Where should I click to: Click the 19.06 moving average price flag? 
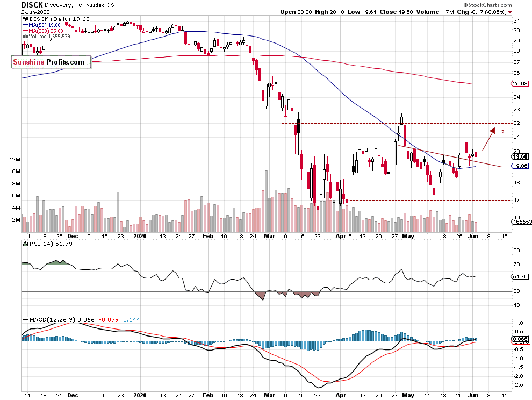tap(520, 166)
